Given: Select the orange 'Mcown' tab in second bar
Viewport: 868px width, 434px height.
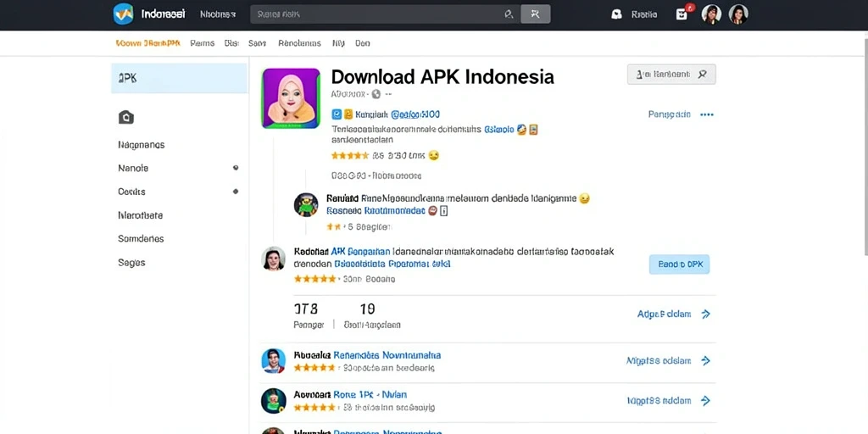Looking at the screenshot, I should (147, 43).
